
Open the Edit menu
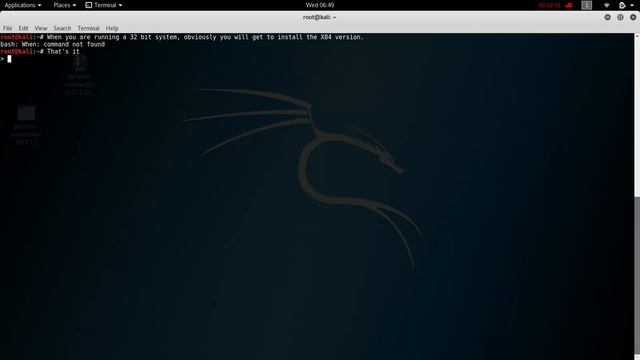coord(23,28)
